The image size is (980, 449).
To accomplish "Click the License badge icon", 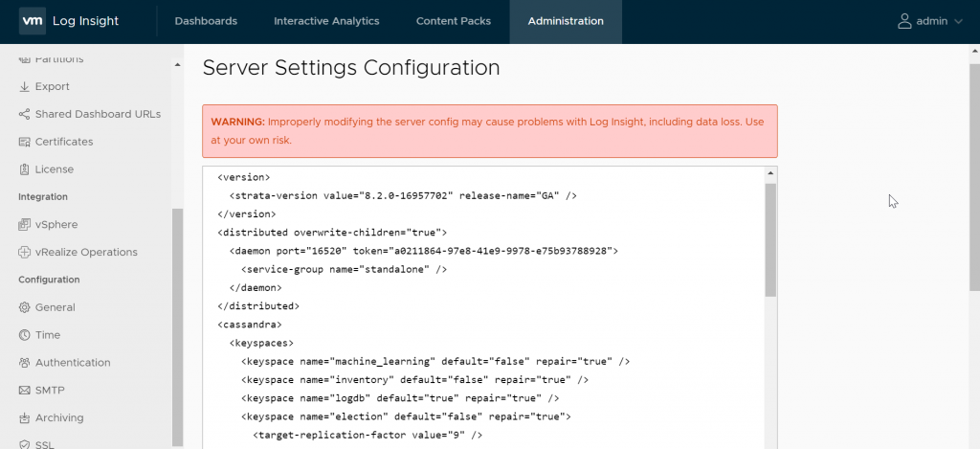I will pos(24,169).
